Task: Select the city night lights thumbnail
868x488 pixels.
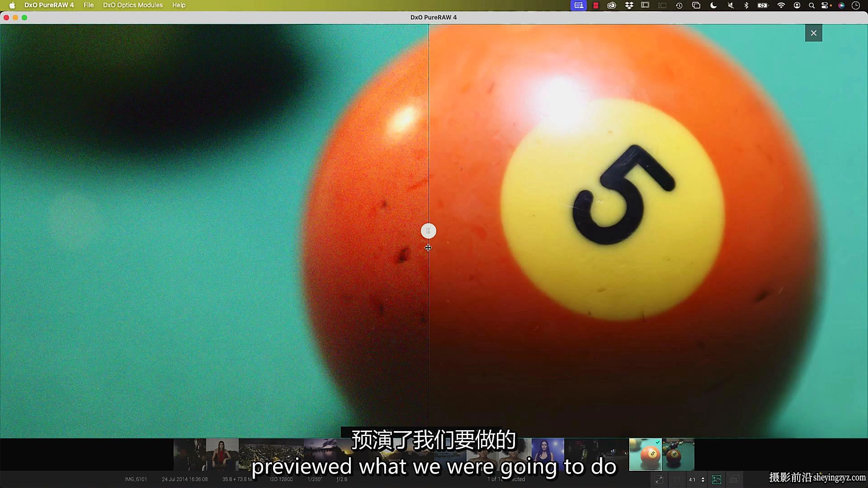Action: 271,455
